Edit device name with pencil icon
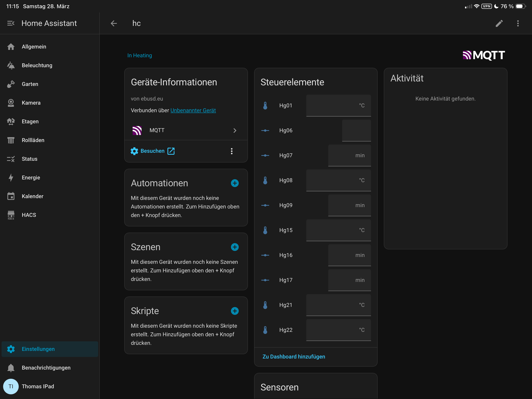532x399 pixels. pos(499,23)
